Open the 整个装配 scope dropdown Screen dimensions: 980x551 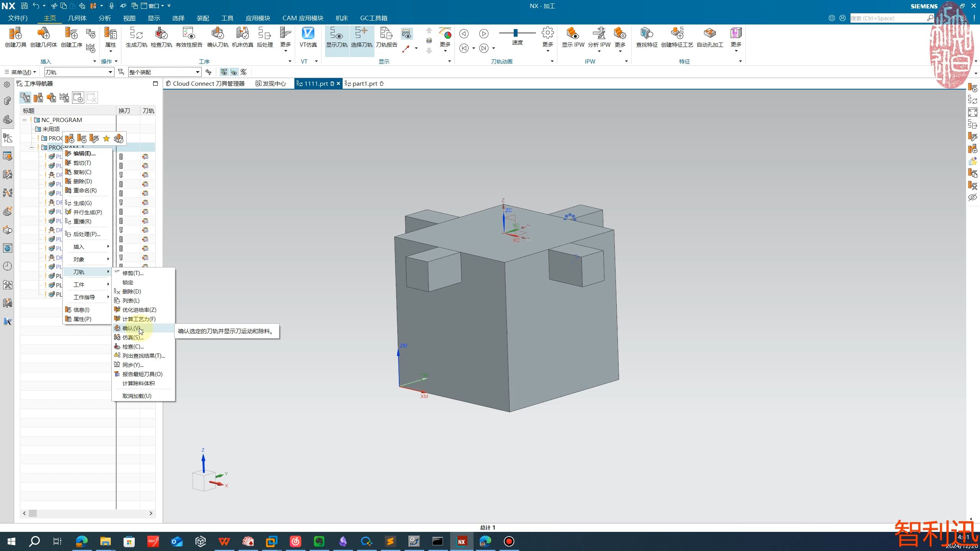(x=198, y=72)
